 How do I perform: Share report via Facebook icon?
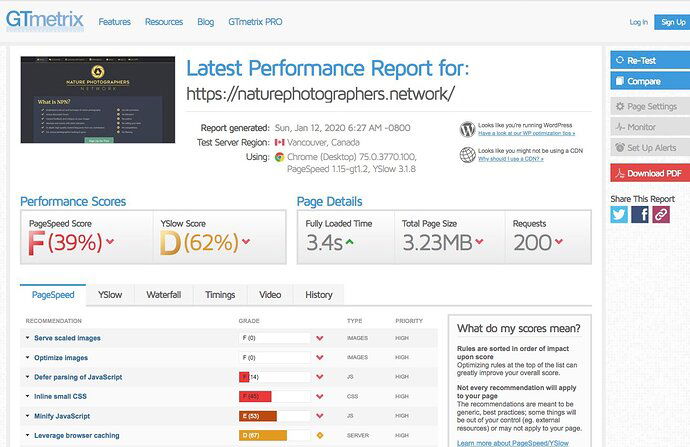pyautogui.click(x=640, y=214)
